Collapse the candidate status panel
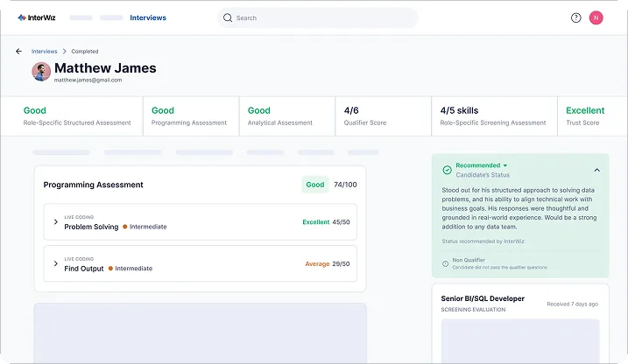 [x=596, y=170]
